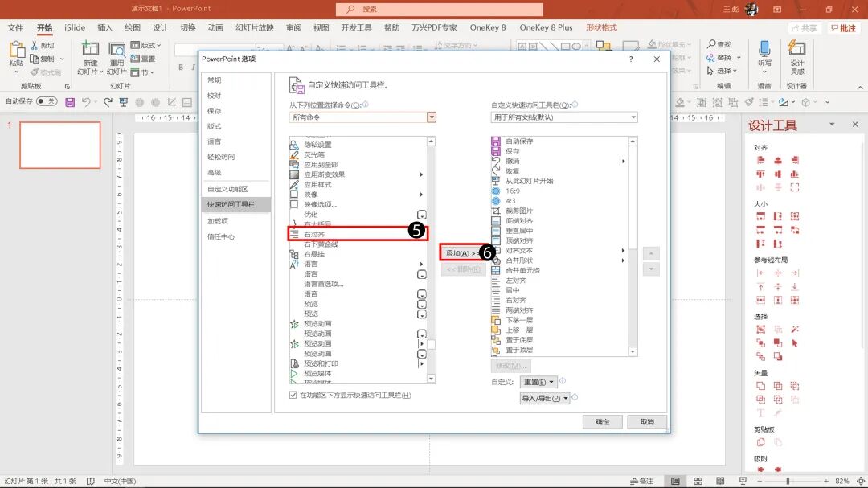Click the 批注 comments button
Viewport: 868px width, 488px height.
click(843, 28)
